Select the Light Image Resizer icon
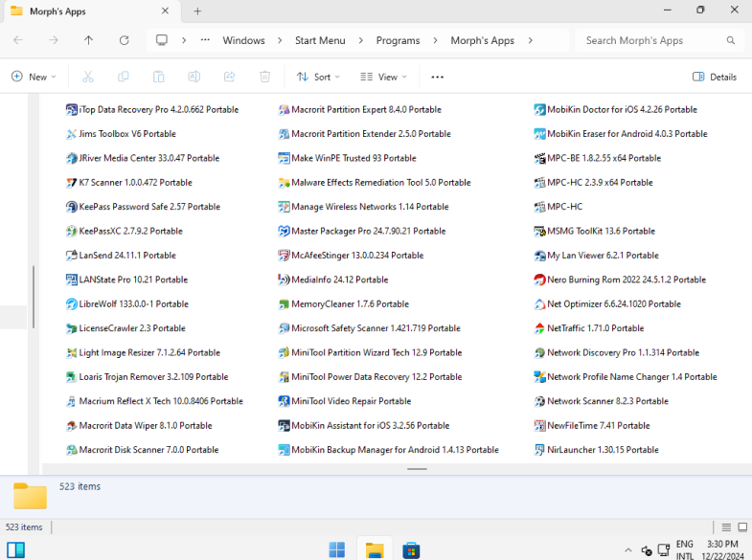 [72, 353]
